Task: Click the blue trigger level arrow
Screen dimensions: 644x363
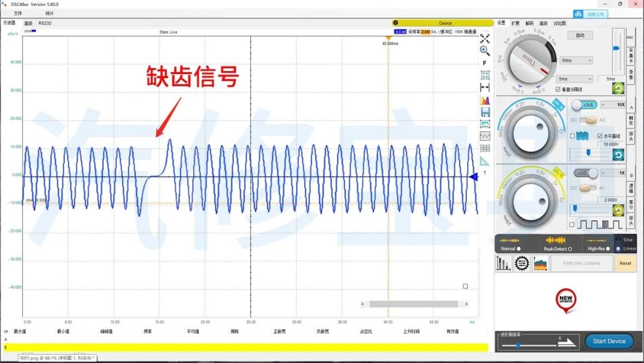Action: (473, 177)
